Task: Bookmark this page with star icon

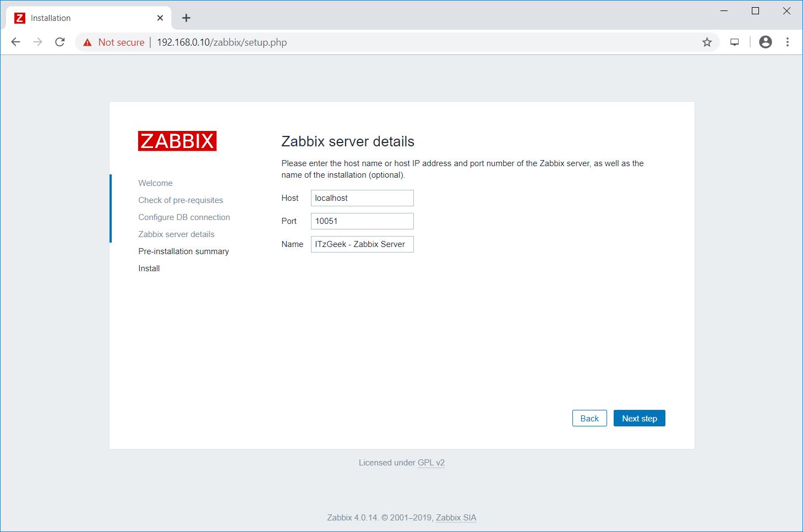Action: coord(707,42)
